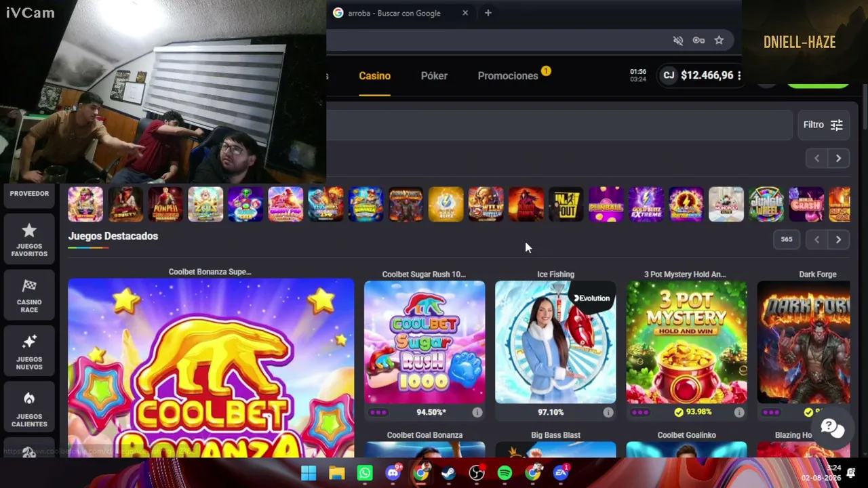Click the 93.98% RTP of 3 Pot Mystery
This screenshot has height=488, width=868.
coord(698,412)
